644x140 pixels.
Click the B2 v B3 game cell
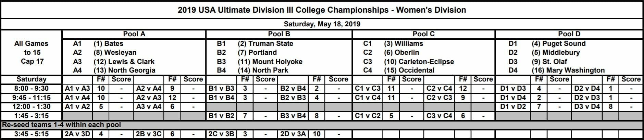pyautogui.click(x=293, y=98)
